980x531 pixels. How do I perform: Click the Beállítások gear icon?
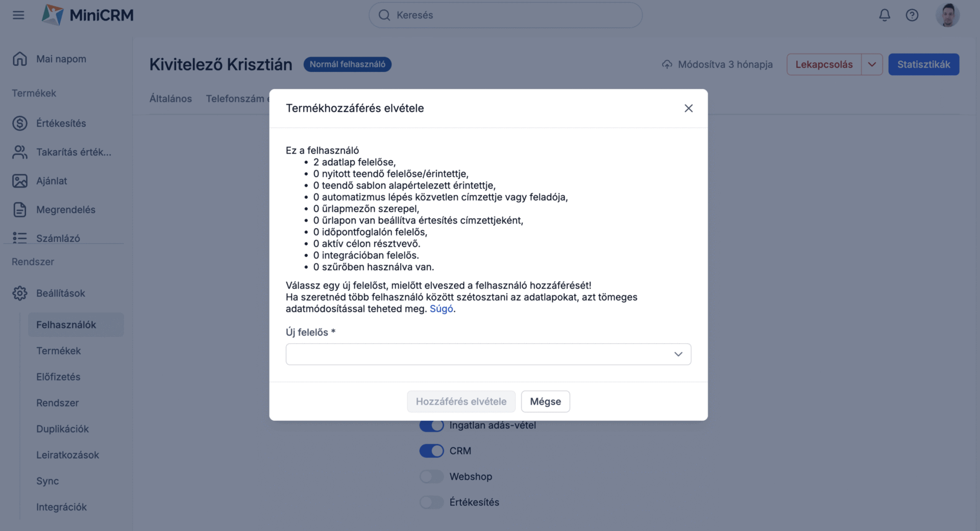20,293
